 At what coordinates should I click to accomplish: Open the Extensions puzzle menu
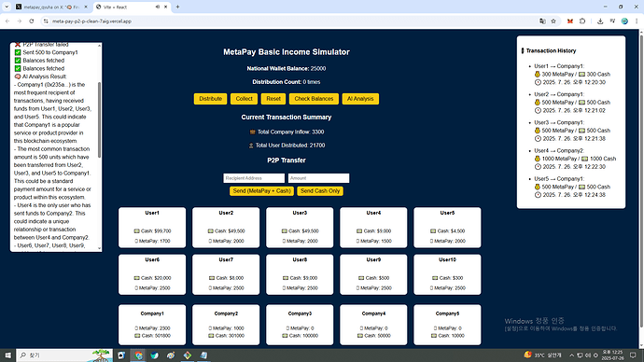click(582, 21)
